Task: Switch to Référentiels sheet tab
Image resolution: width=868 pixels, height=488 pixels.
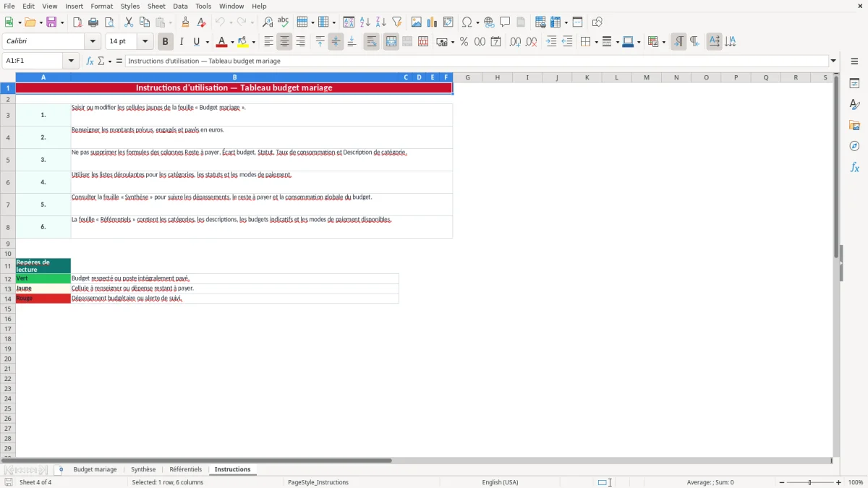Action: coord(186,469)
